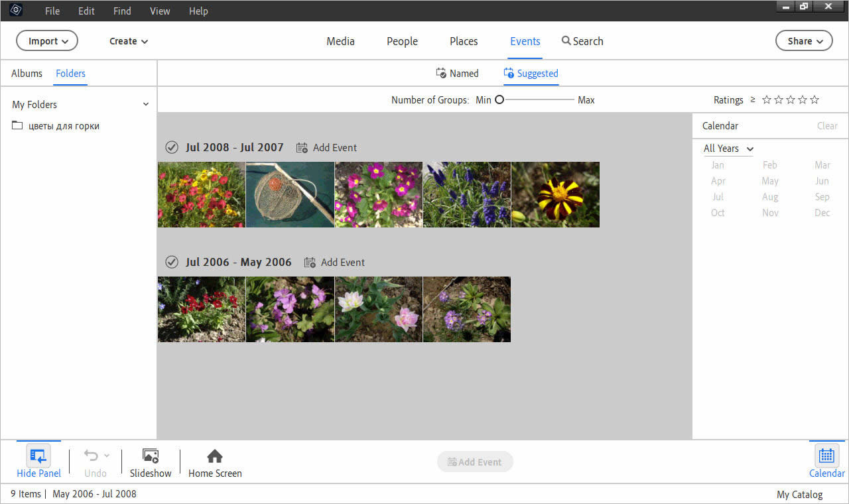Click the Undo icon
The height and width of the screenshot is (504, 849).
pyautogui.click(x=92, y=456)
